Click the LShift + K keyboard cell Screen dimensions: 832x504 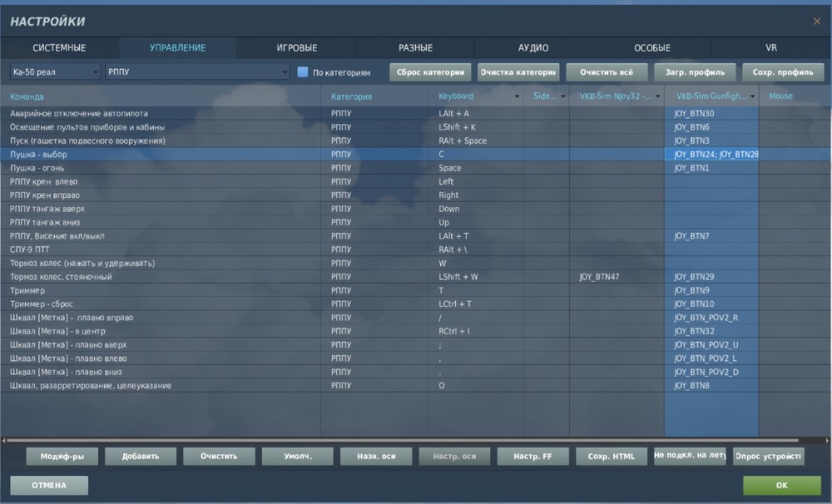(x=476, y=127)
